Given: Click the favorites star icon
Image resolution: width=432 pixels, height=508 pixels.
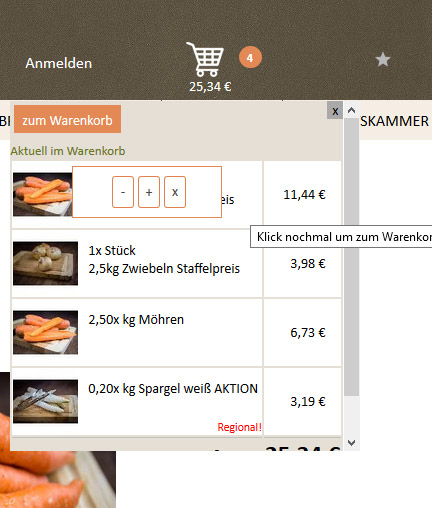Looking at the screenshot, I should pyautogui.click(x=383, y=60).
